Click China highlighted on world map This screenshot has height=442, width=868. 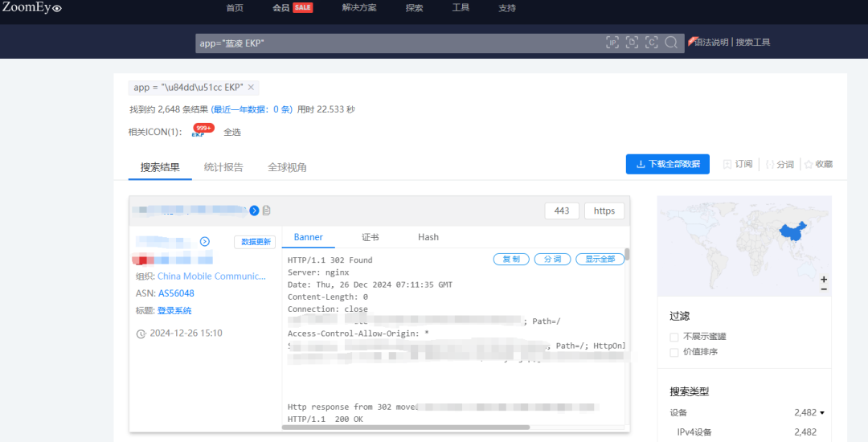pos(792,233)
